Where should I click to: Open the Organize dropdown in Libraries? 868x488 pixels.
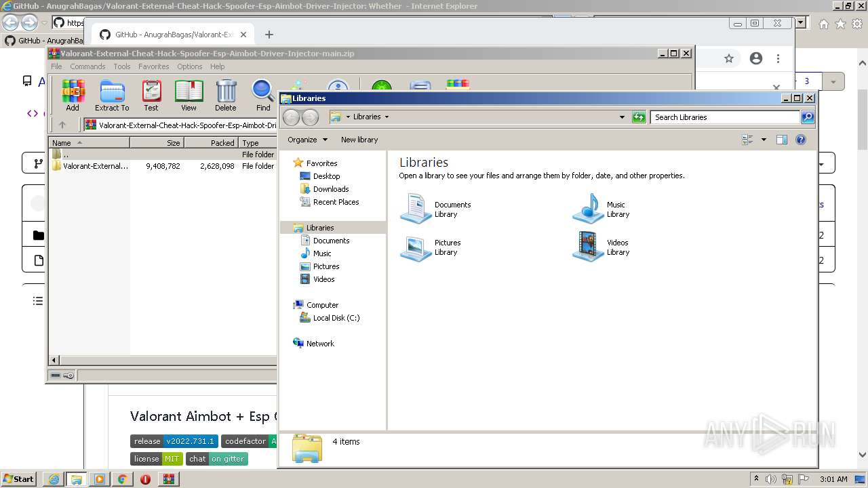pyautogui.click(x=307, y=140)
